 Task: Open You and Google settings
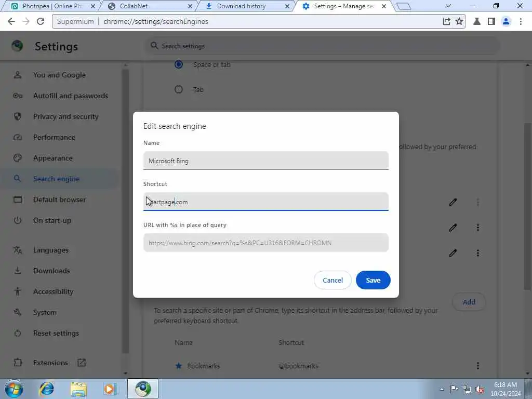tap(59, 75)
